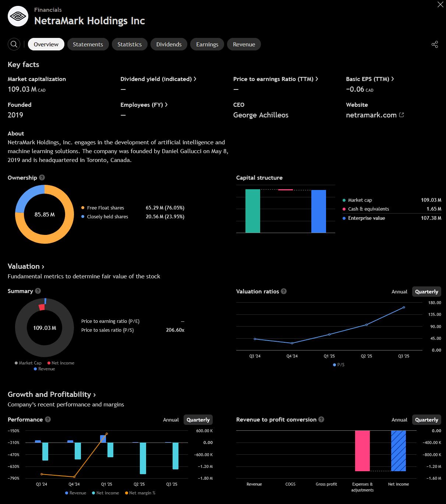
Task: Toggle the P/S legend in Valuation ratios
Action: click(x=339, y=364)
